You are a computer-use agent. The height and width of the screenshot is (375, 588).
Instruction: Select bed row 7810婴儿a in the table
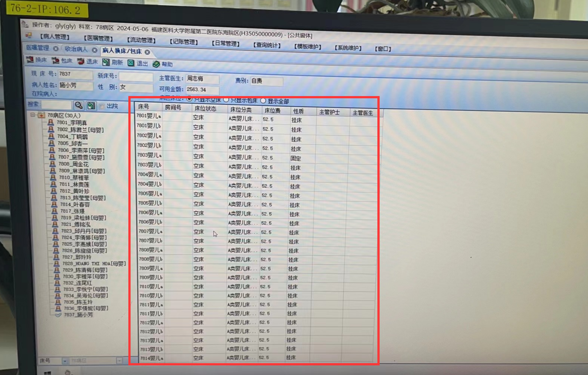point(257,287)
